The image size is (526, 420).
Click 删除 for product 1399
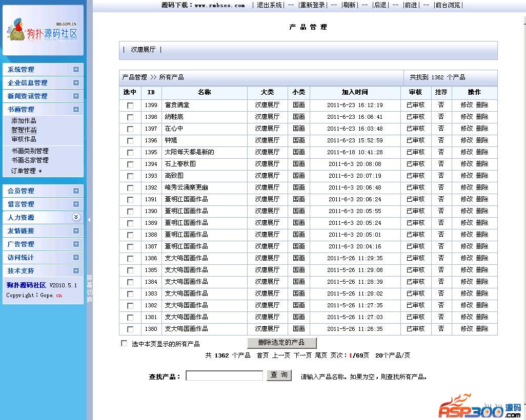[x=482, y=105]
